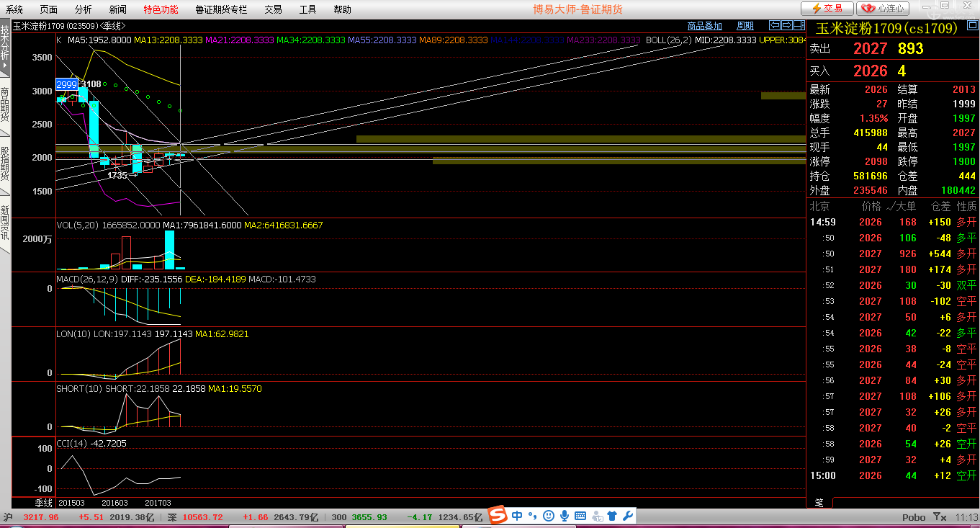Screen dimensions: 980x528
Task: Click the SHORT(10) indicator label
Action: (x=79, y=388)
